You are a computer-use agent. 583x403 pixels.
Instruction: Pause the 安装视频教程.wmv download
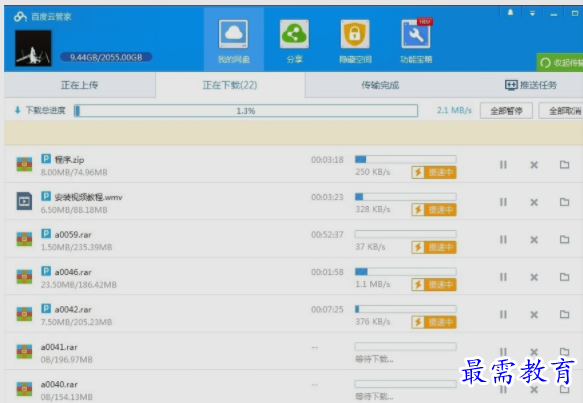pos(503,202)
